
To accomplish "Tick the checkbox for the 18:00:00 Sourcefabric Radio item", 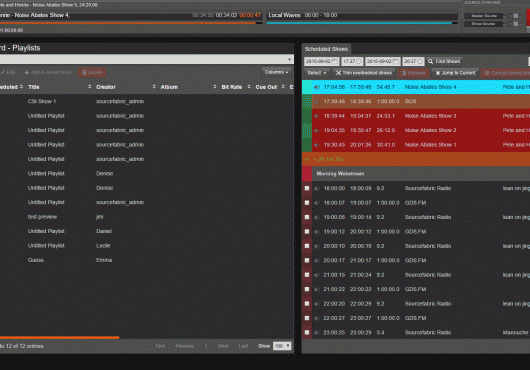I will click(307, 188).
